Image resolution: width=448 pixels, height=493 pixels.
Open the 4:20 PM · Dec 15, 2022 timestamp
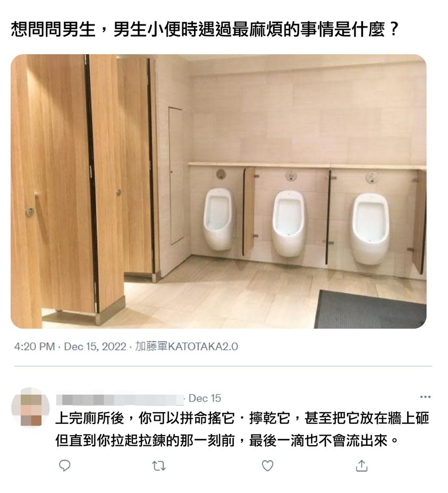(70, 346)
